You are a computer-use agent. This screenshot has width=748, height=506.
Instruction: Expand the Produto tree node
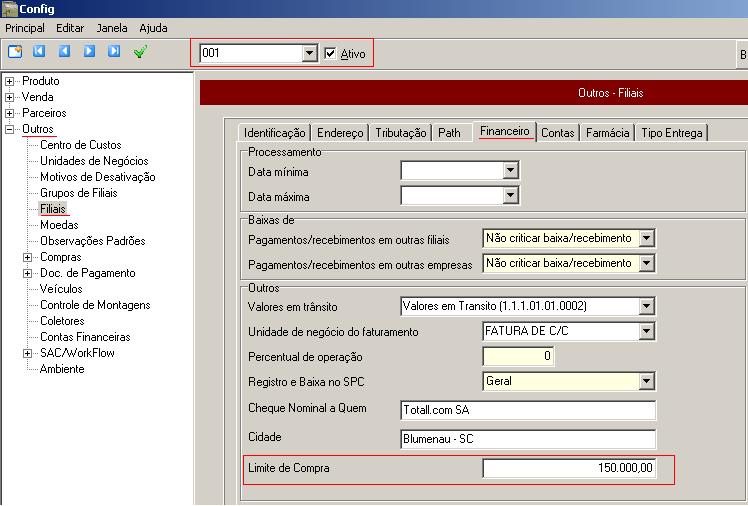coord(10,82)
